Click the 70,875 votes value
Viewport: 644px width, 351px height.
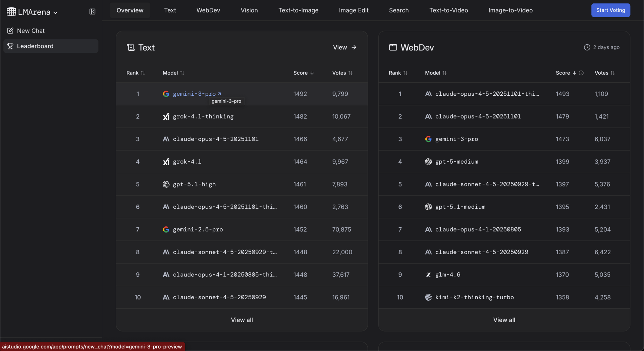(x=342, y=229)
